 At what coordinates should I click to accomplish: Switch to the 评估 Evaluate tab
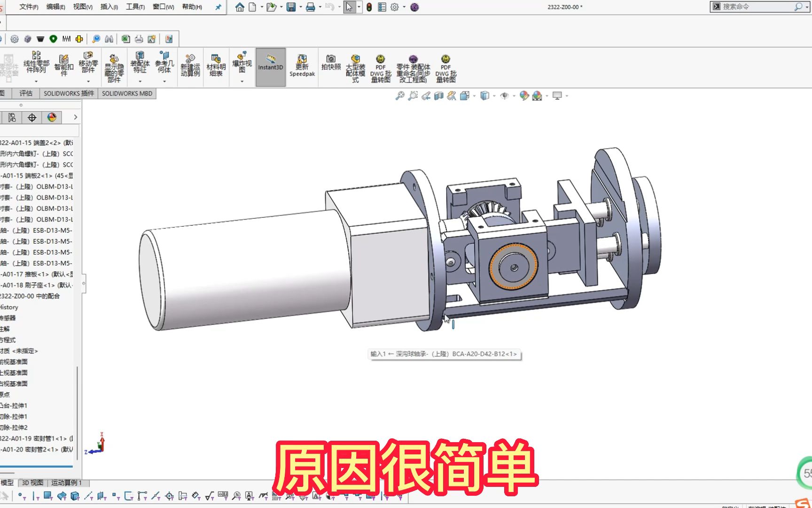tap(26, 93)
